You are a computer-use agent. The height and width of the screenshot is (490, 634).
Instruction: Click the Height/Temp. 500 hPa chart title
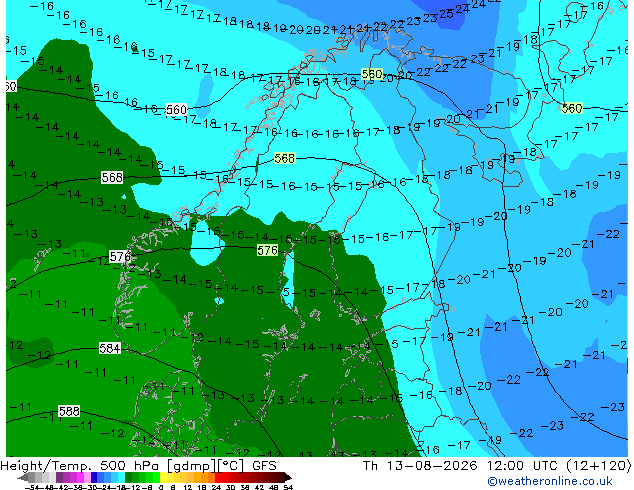coord(138,466)
